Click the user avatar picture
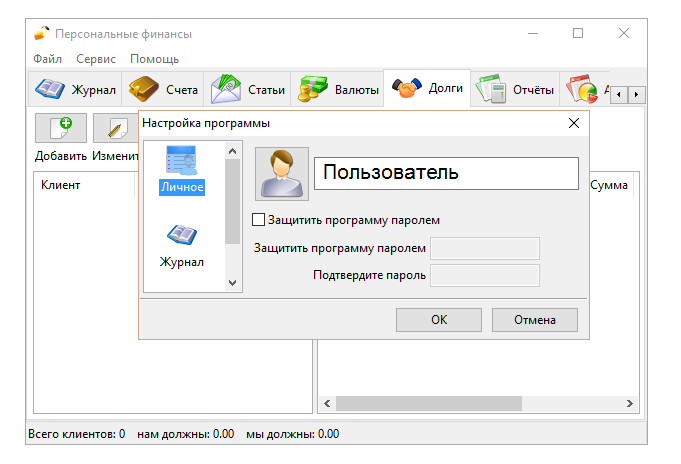The width and height of the screenshot is (681, 464). (x=282, y=174)
